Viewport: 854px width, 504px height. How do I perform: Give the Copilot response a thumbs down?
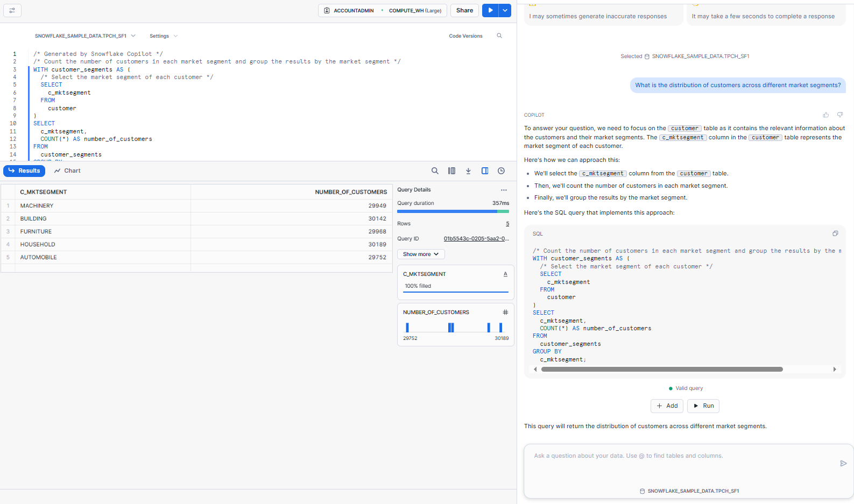840,115
